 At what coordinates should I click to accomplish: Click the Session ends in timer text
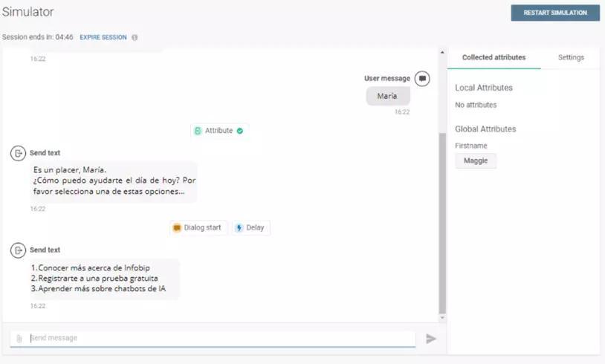(37, 37)
